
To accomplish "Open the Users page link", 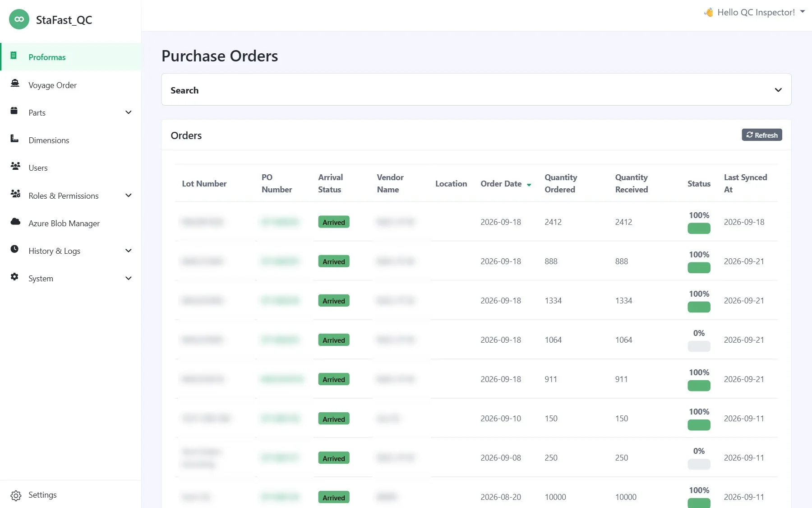I will tap(70, 168).
